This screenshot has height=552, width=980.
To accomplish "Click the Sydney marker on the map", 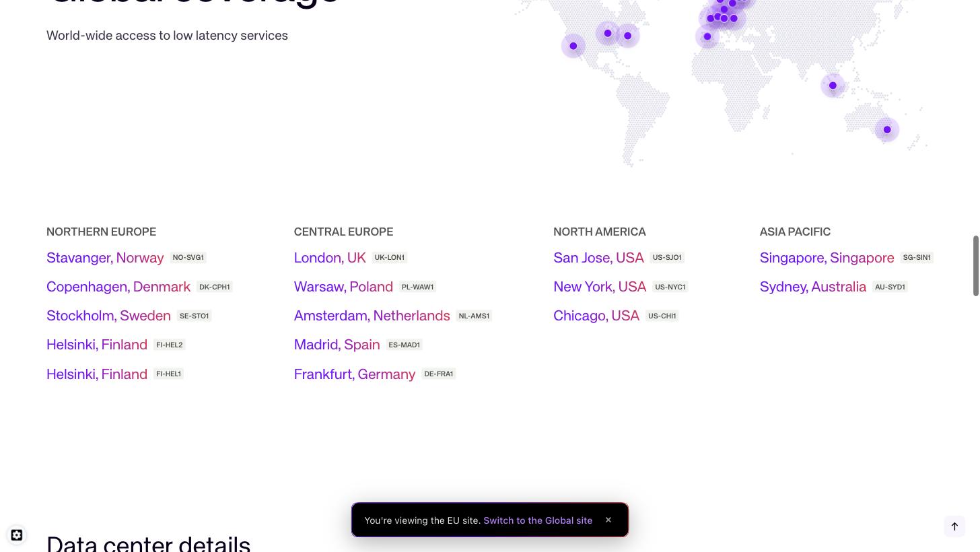I will (887, 130).
